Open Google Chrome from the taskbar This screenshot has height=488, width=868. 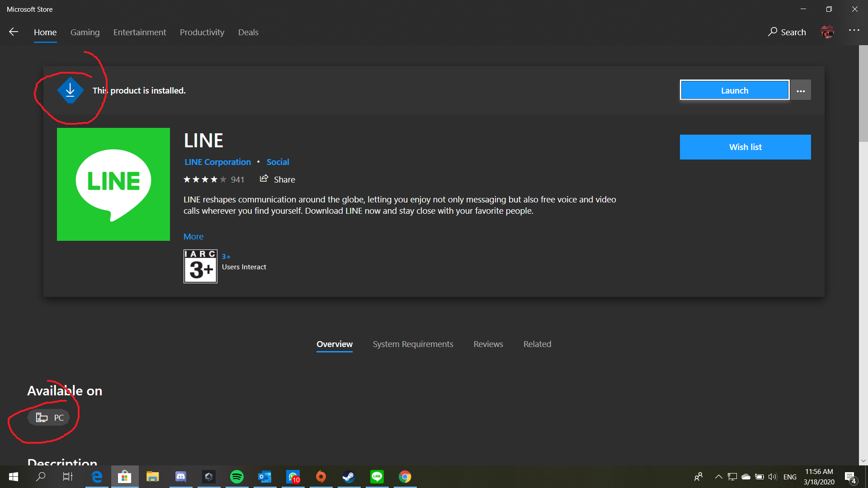[x=405, y=477]
